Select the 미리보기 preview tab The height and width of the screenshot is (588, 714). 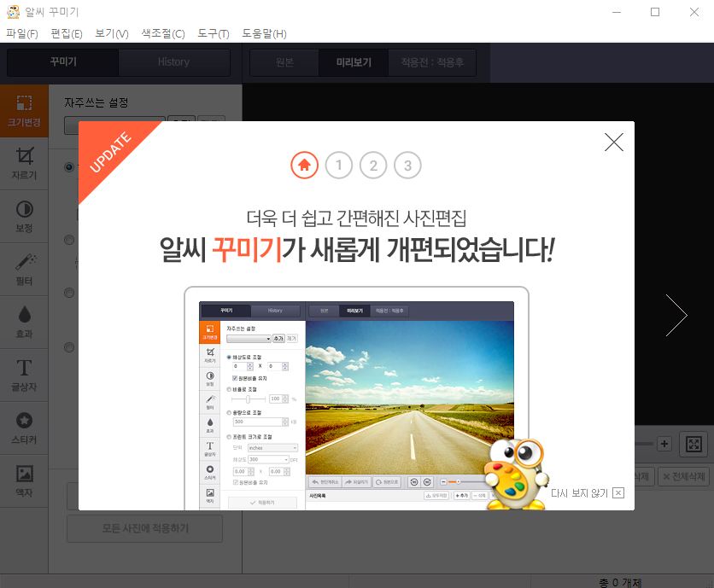pos(354,62)
